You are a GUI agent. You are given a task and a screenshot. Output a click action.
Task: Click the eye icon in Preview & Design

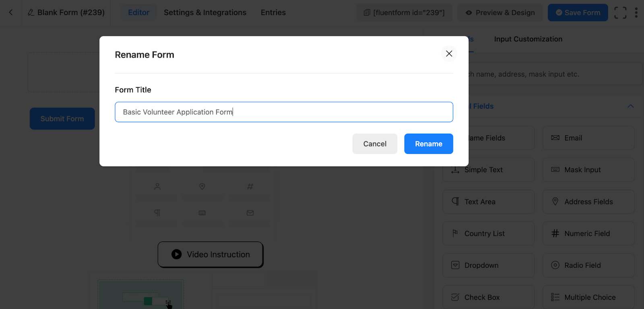[469, 12]
